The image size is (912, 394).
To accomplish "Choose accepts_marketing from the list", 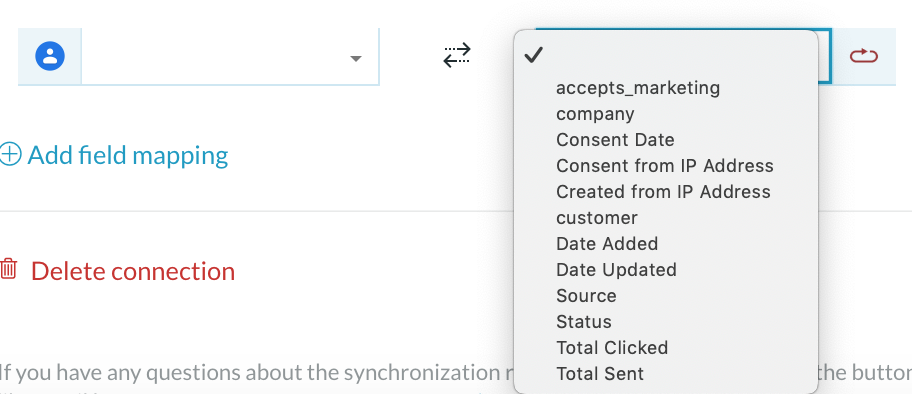I will tap(638, 88).
